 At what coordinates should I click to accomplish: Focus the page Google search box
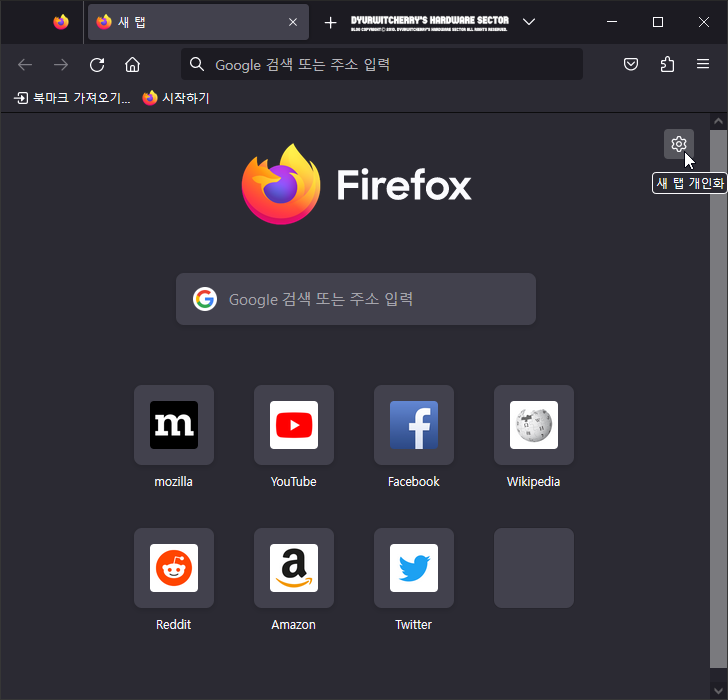point(356,299)
